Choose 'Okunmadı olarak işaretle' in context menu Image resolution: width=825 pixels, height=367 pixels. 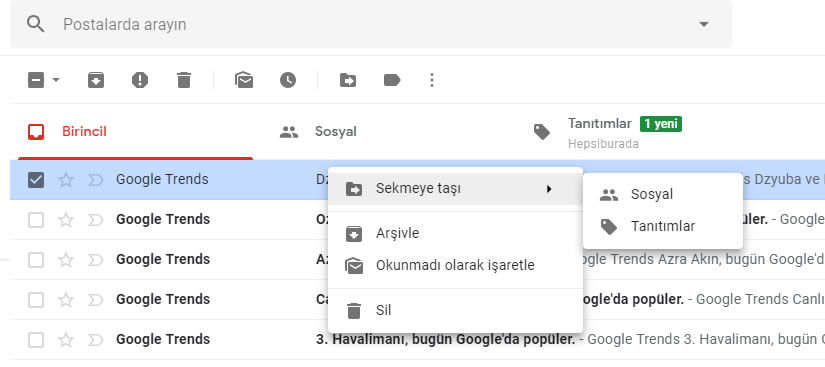[x=455, y=266]
